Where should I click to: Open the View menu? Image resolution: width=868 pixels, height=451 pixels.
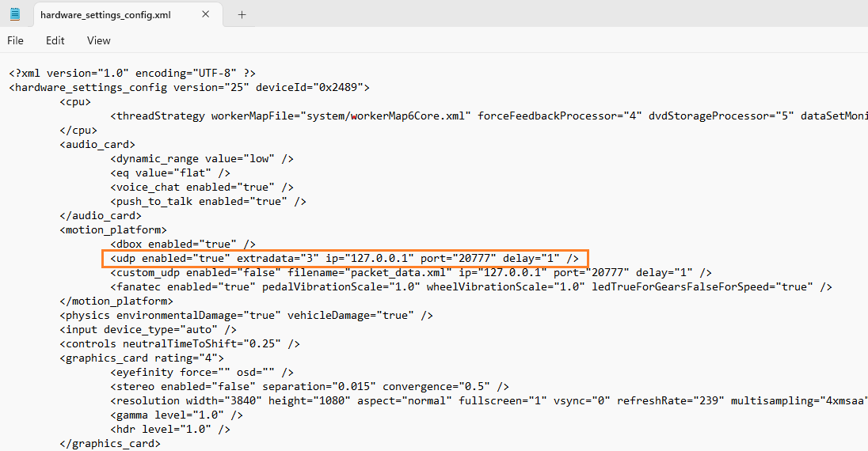tap(98, 40)
